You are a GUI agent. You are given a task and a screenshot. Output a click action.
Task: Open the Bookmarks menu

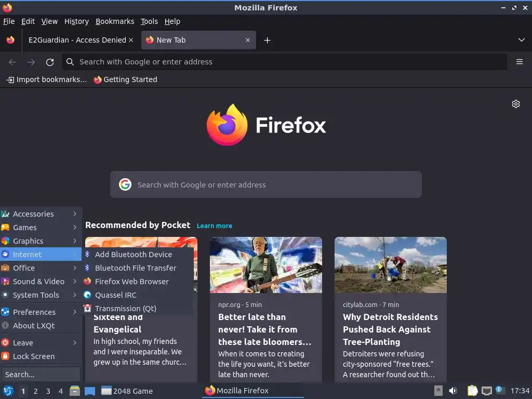click(x=115, y=21)
